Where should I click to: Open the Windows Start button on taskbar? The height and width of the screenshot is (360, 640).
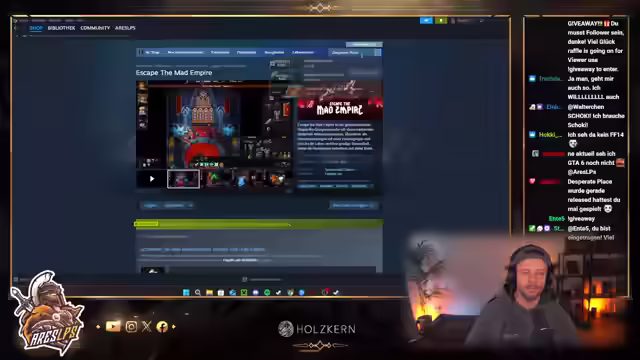186,292
